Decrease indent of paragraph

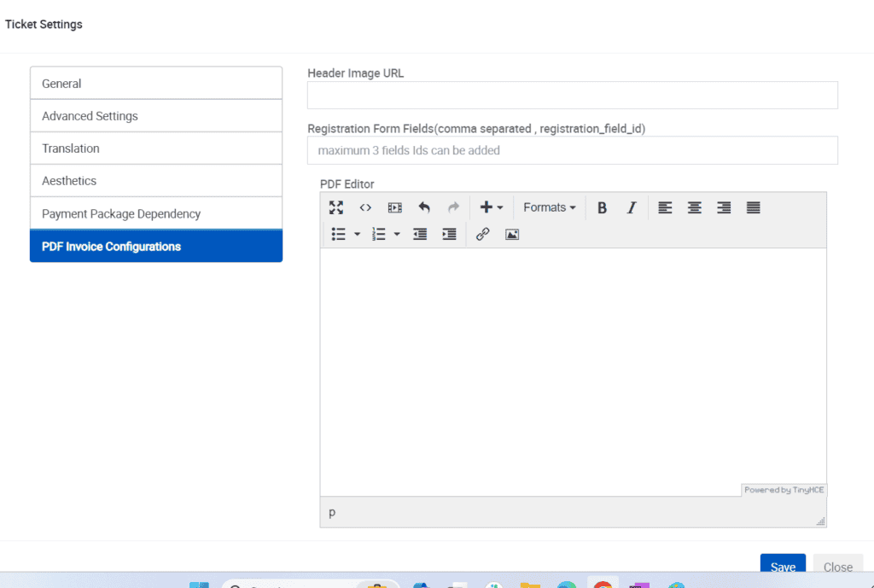(x=420, y=234)
